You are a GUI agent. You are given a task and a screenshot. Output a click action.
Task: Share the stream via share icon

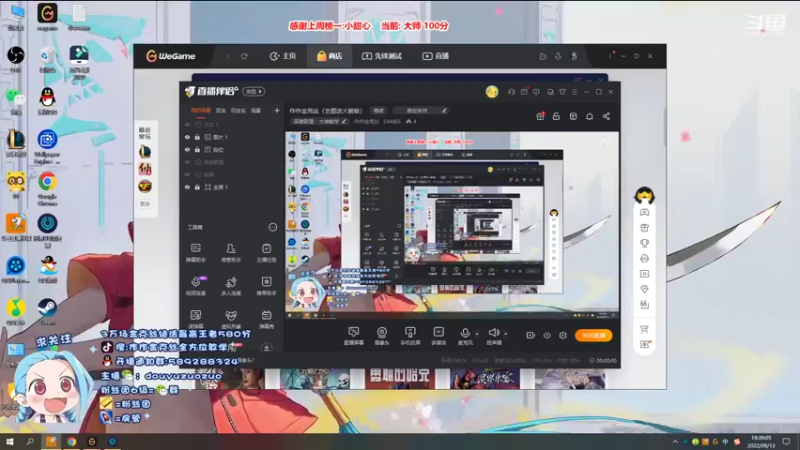pos(606,116)
